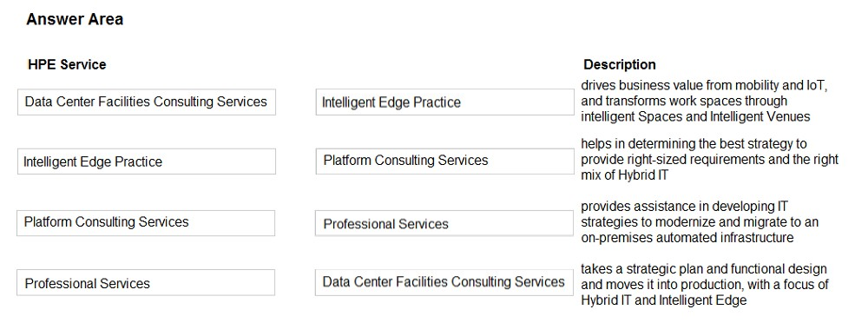Screen dimensions: 868x336
Task: Click description about developing IT strategies to modernize
Action: click(x=700, y=222)
